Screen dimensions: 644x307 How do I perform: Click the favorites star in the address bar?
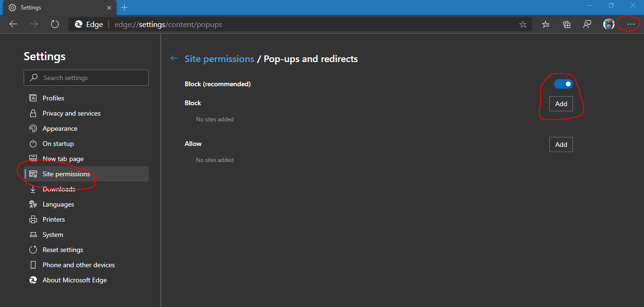coord(523,24)
